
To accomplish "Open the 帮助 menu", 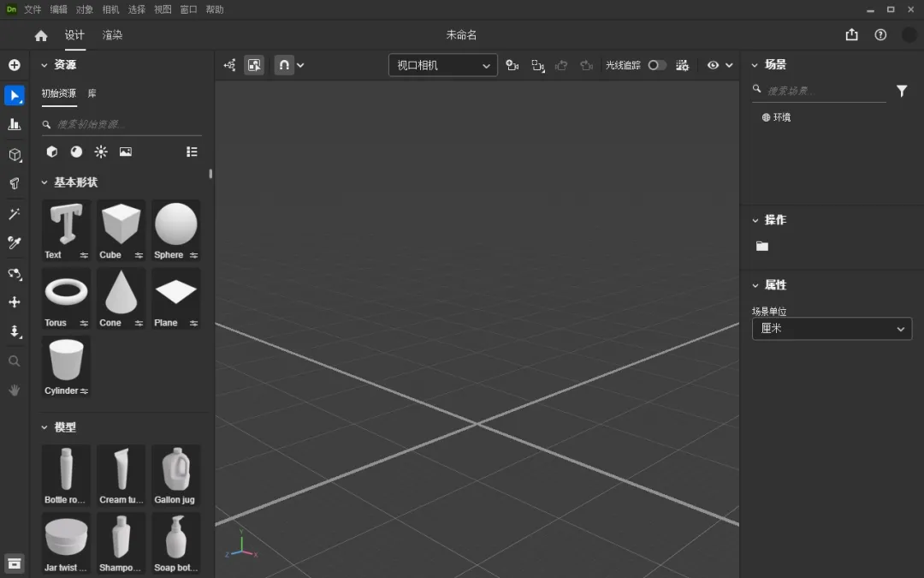I will tap(215, 9).
